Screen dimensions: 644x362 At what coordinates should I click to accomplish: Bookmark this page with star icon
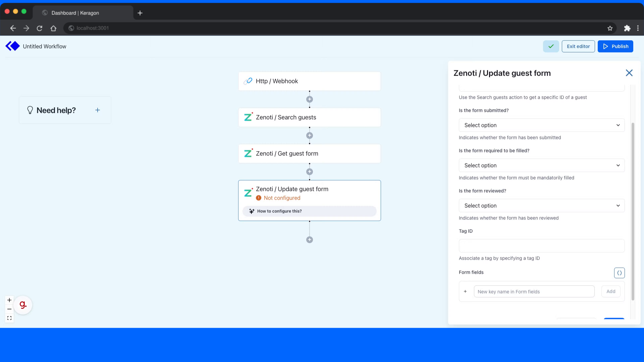(x=610, y=28)
